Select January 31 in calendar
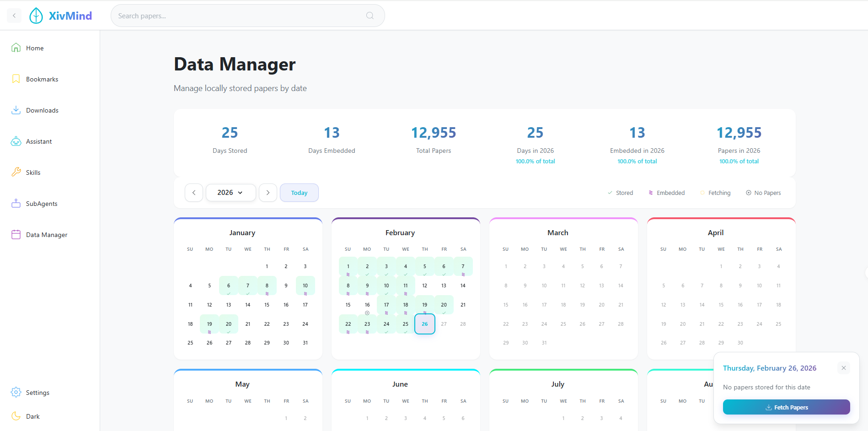 coord(305,343)
